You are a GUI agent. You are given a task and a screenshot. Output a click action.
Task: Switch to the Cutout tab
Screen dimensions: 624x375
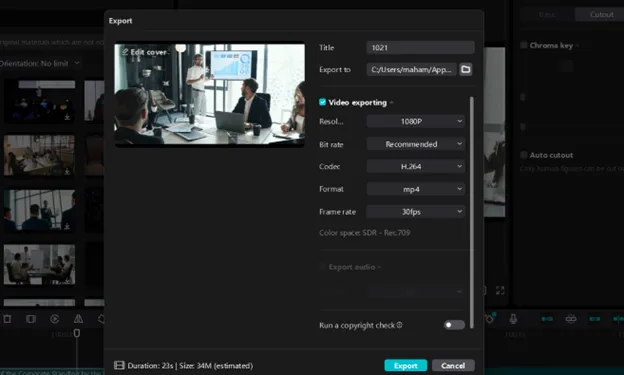[x=601, y=15]
